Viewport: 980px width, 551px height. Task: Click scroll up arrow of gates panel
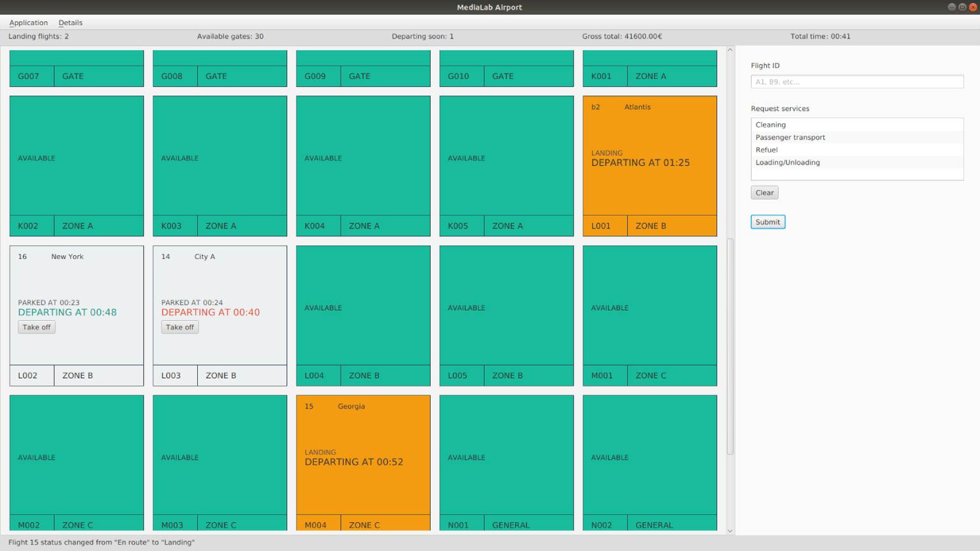click(731, 50)
